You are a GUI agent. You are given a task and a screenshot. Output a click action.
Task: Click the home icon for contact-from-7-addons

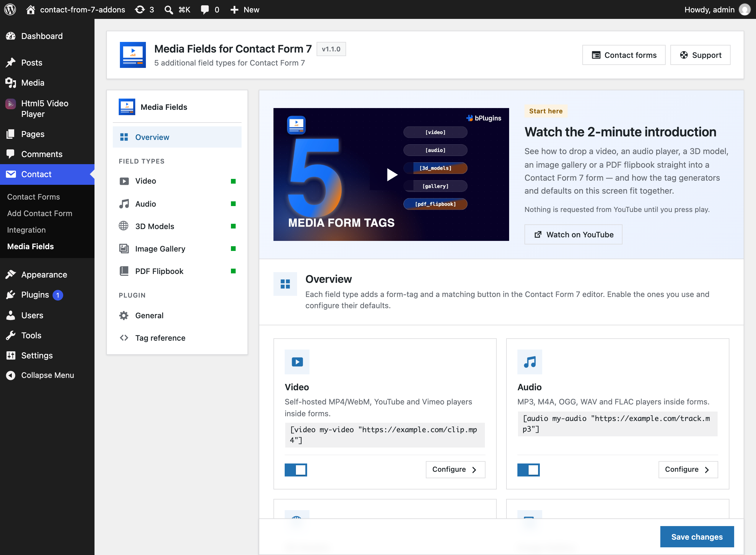[x=31, y=9]
